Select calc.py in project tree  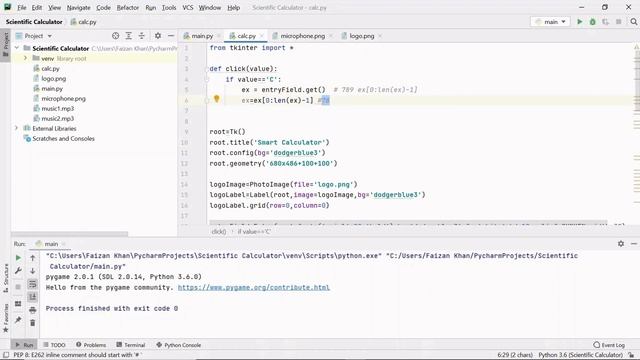pos(50,69)
